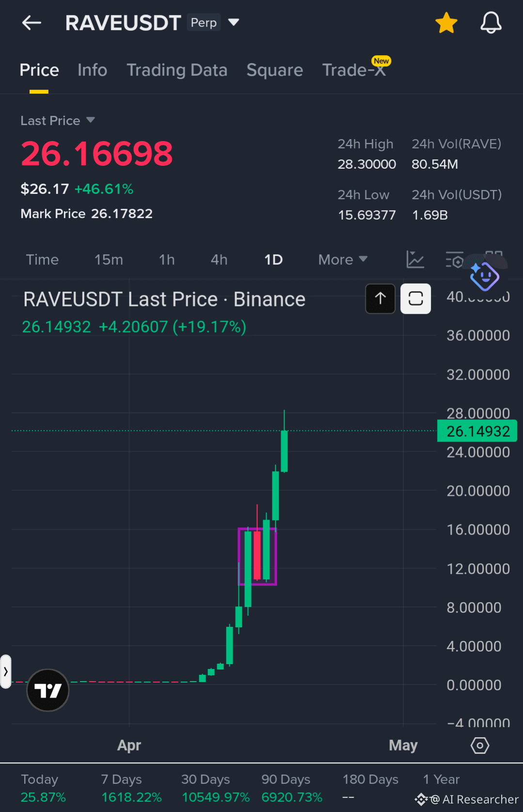This screenshot has height=812, width=523.
Task: Select the 4h interval
Action: (219, 259)
